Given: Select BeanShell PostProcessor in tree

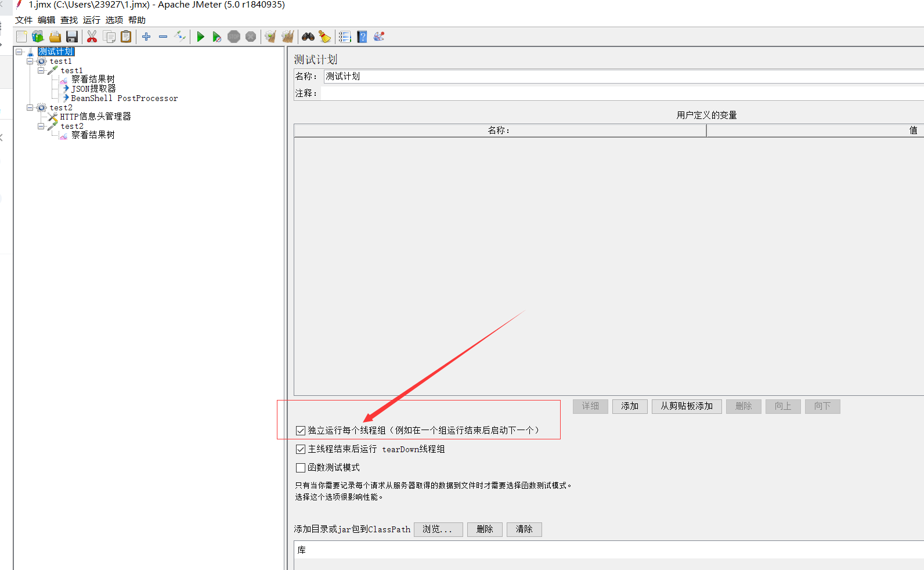Looking at the screenshot, I should pos(124,98).
